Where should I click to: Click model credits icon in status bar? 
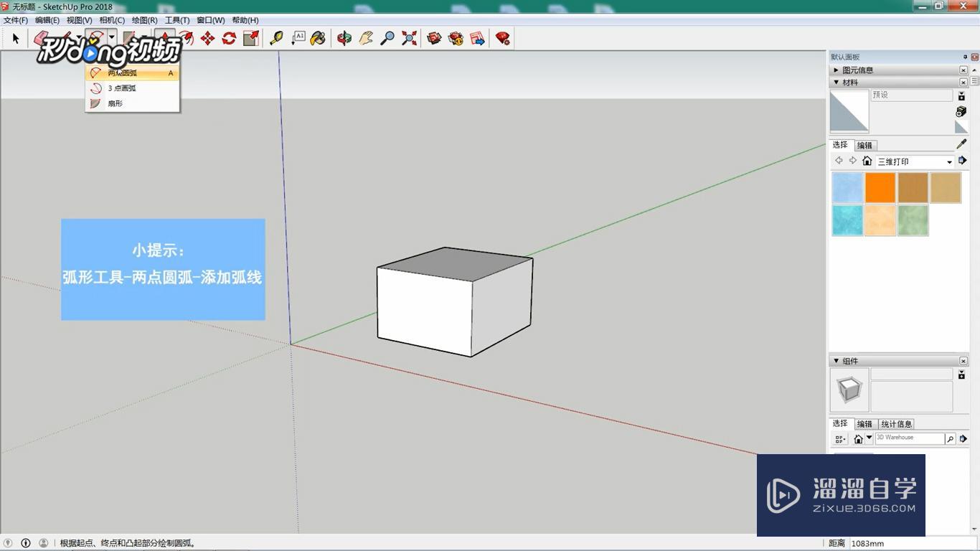tap(26, 543)
